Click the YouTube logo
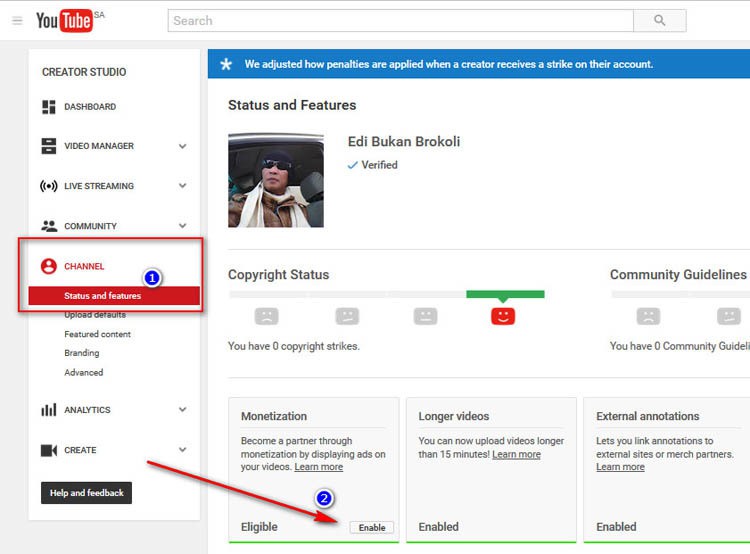This screenshot has height=554, width=750. click(64, 21)
